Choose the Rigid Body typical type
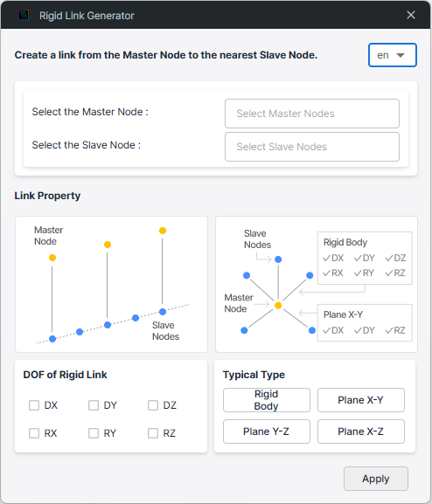The image size is (432, 504). 267,400
